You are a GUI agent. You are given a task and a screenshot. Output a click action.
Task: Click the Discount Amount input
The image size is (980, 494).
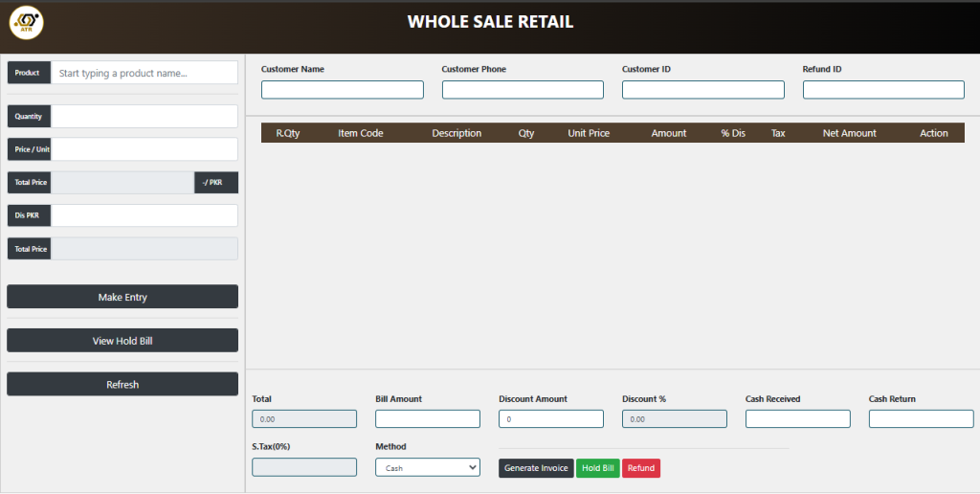coord(550,419)
